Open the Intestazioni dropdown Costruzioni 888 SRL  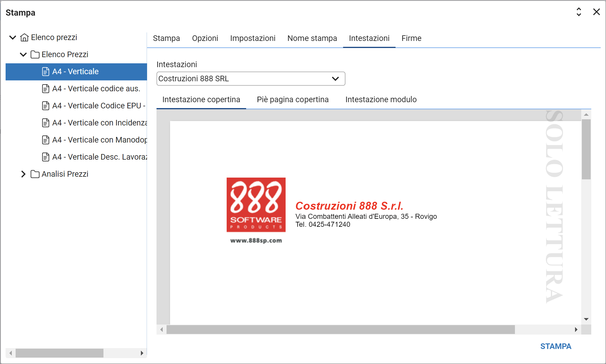[x=251, y=79]
